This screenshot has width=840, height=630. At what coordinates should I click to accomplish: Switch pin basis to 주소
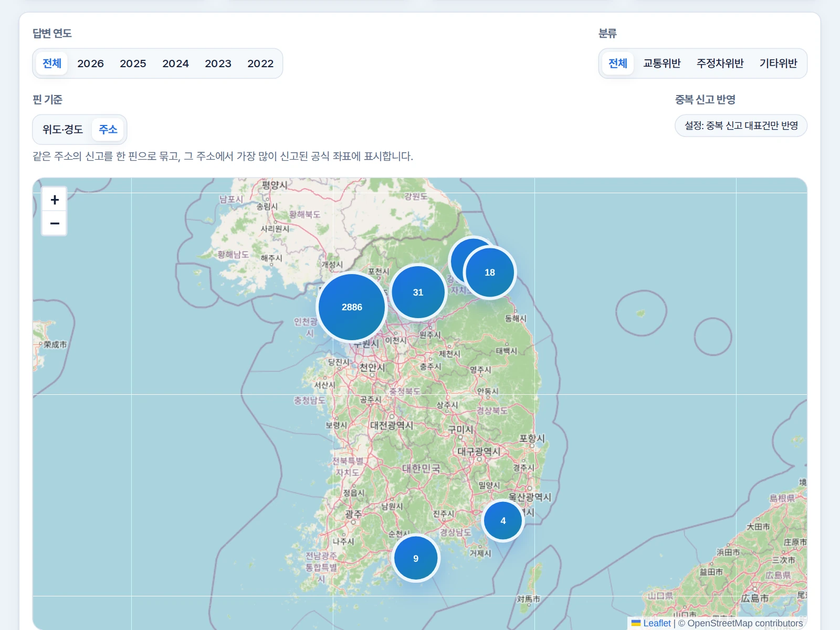click(108, 129)
